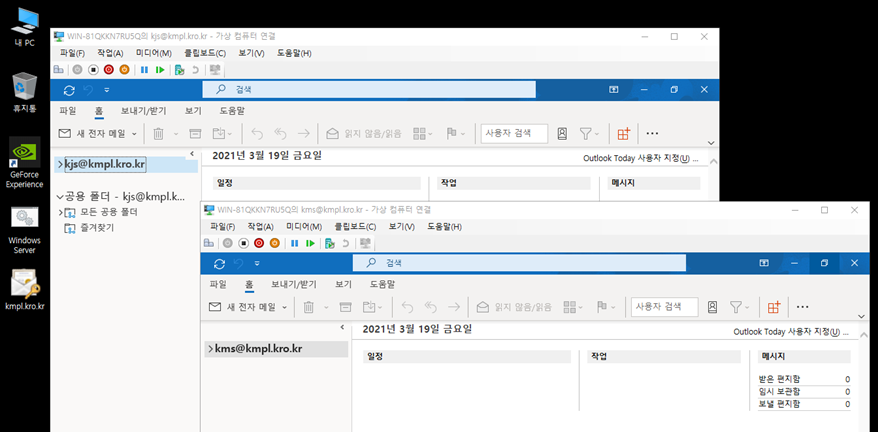878x432 pixels.
Task: Click the reply-all arrow in kms Outlook ribbon
Action: click(430, 307)
